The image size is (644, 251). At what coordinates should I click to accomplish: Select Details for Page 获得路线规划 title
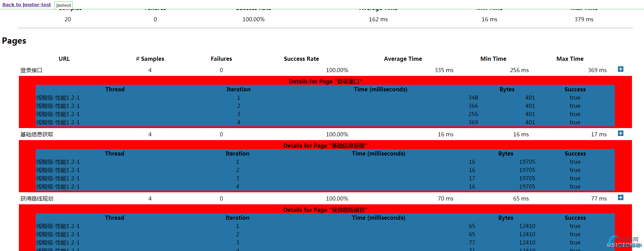(x=325, y=210)
